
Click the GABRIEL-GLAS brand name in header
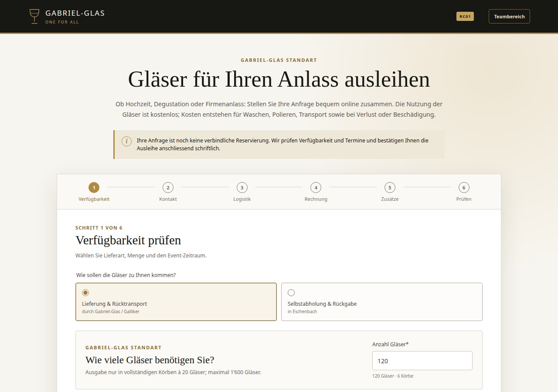click(x=75, y=13)
